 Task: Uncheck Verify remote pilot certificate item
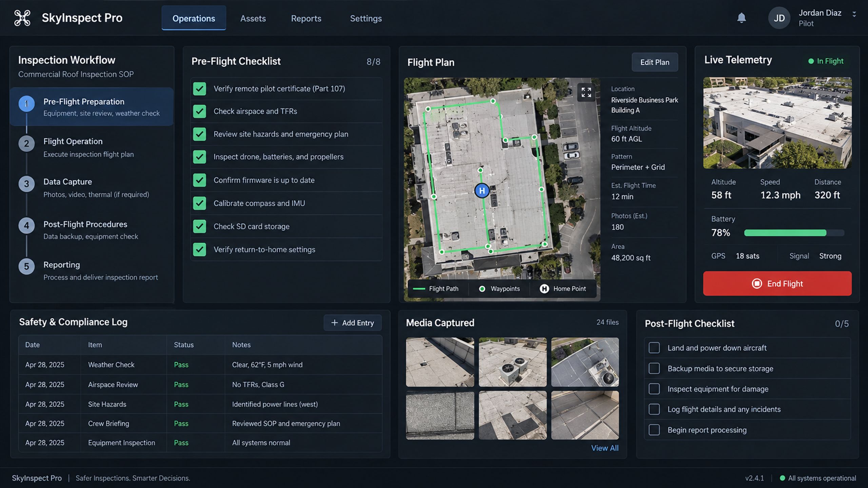click(x=199, y=89)
